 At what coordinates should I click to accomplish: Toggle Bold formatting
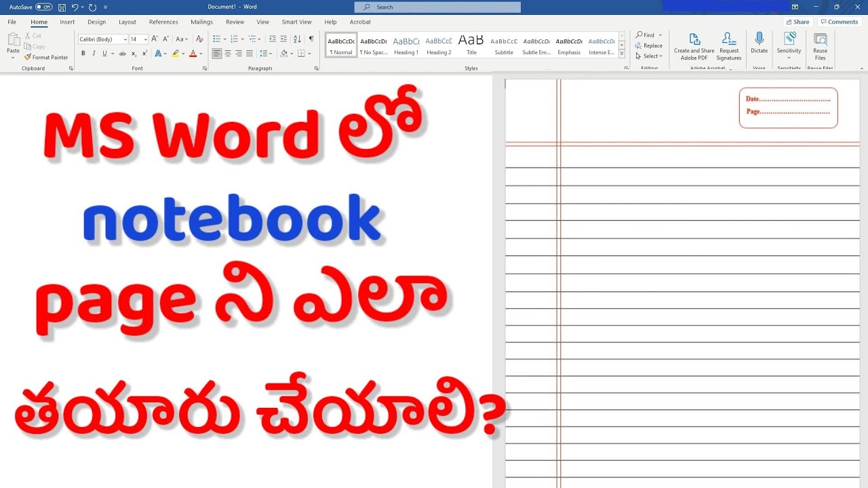tap(83, 53)
